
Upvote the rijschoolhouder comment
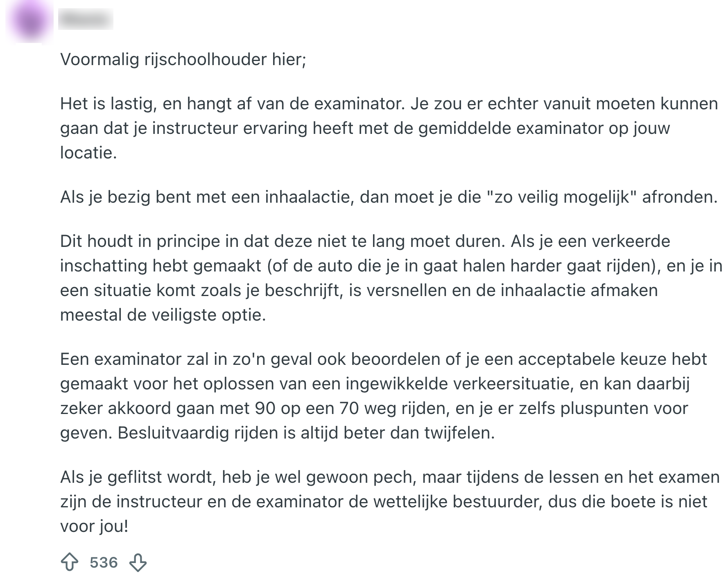click(x=70, y=562)
